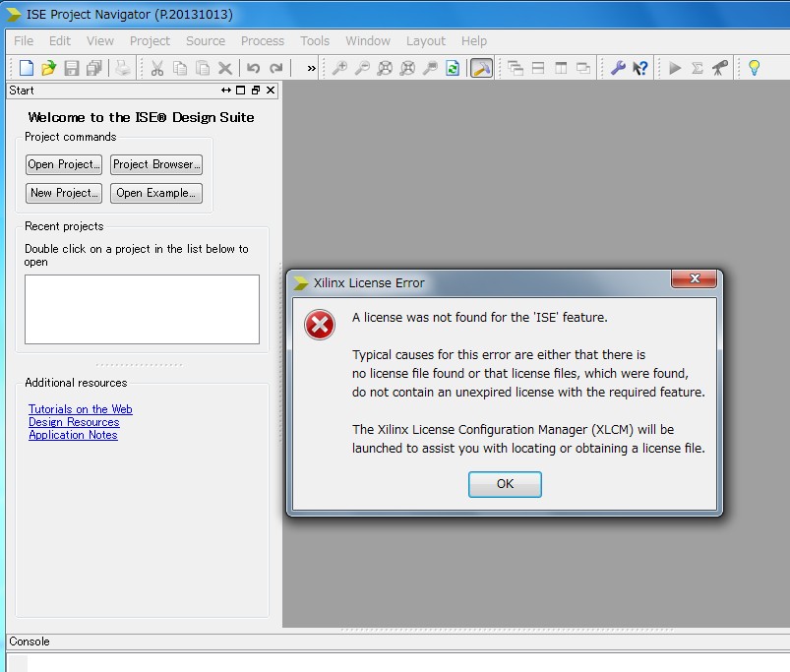Click the Sigma summary icon

pyautogui.click(x=698, y=68)
